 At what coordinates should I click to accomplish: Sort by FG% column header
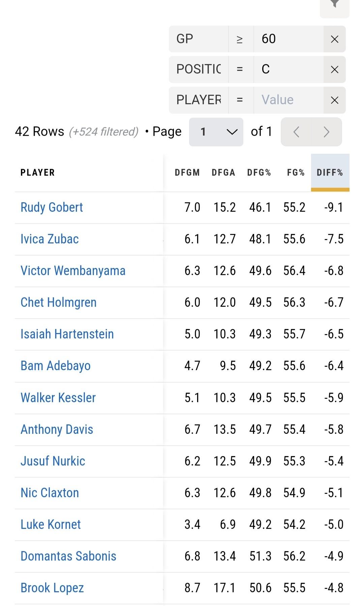coord(296,173)
